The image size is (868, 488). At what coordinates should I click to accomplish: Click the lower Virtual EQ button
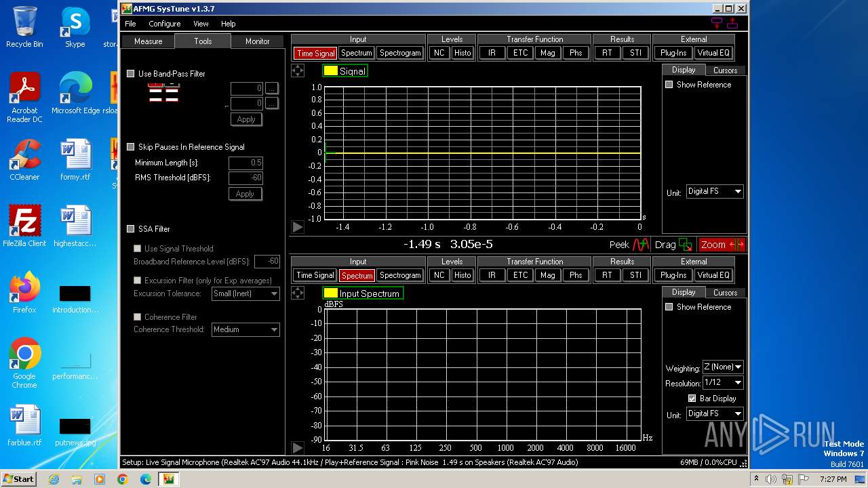click(713, 275)
